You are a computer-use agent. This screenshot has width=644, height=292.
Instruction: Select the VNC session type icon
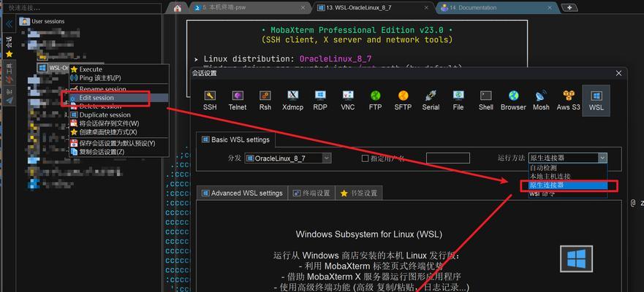(348, 96)
